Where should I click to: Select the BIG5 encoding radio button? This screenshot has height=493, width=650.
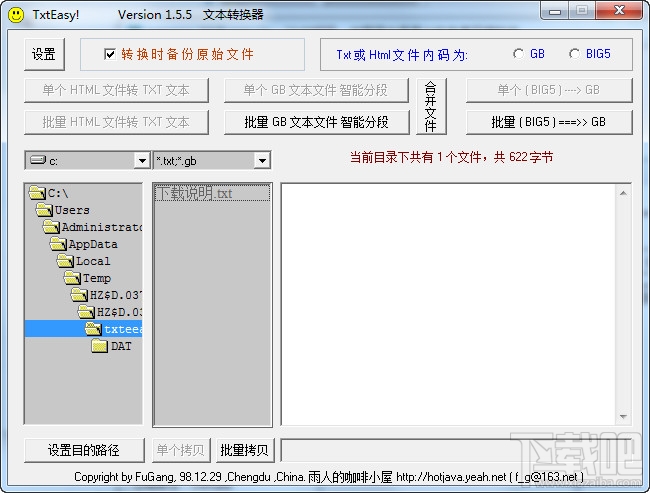pos(574,54)
